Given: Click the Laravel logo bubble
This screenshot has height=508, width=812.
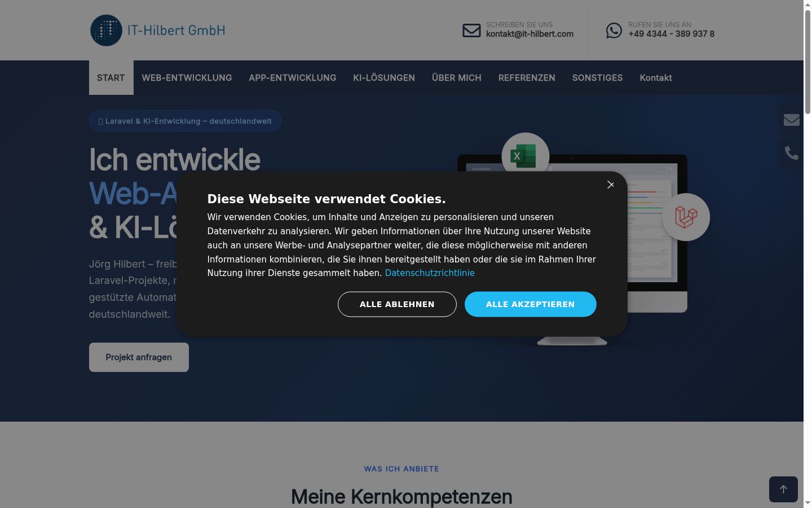Looking at the screenshot, I should [686, 217].
